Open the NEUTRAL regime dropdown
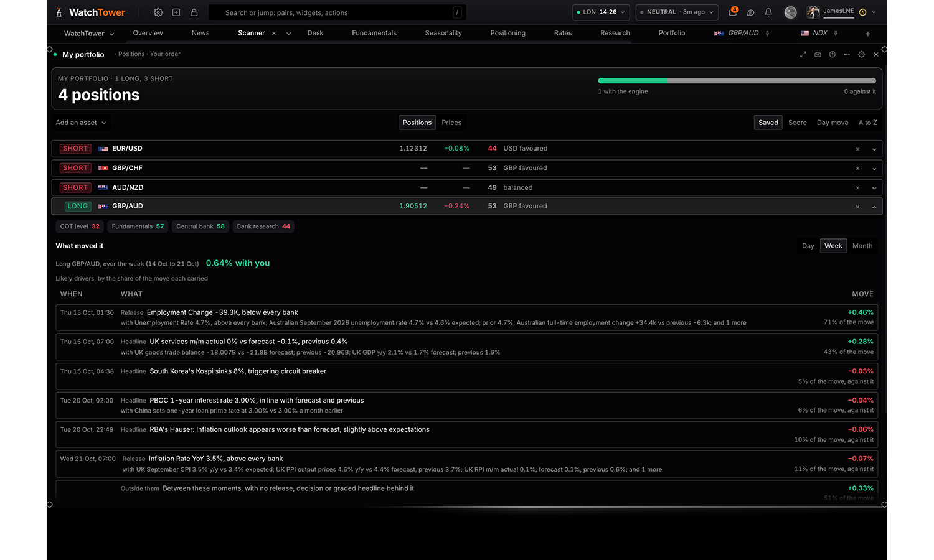Screen dimensions: 934x560 click(x=677, y=12)
